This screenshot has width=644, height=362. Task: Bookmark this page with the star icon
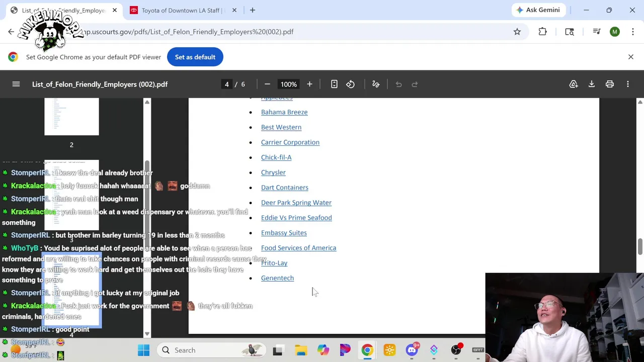(517, 32)
